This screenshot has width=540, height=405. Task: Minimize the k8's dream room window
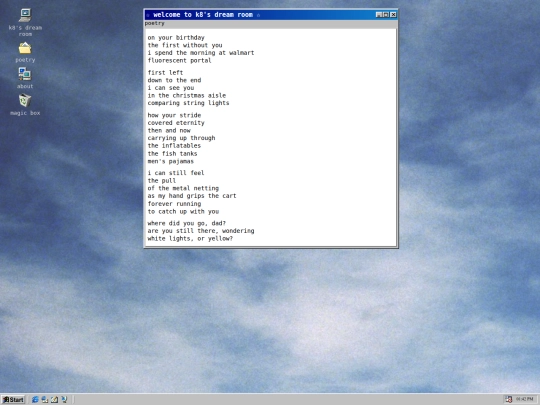click(379, 14)
